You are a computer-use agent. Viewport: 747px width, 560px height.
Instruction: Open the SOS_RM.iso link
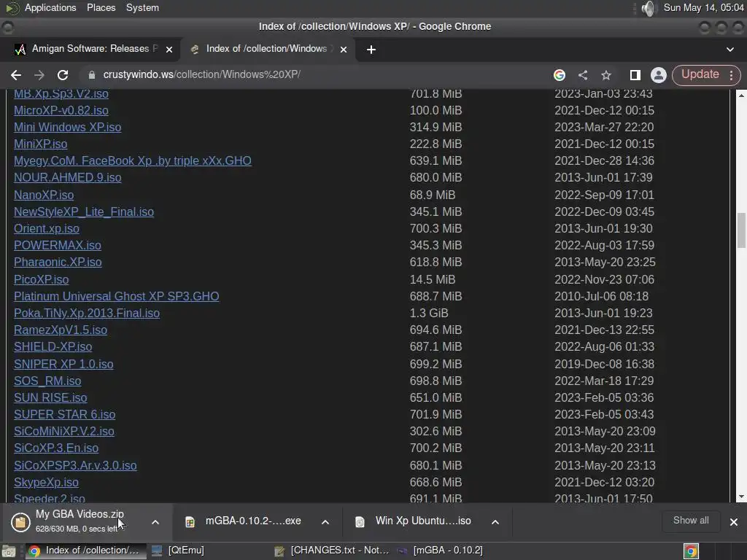coord(47,381)
